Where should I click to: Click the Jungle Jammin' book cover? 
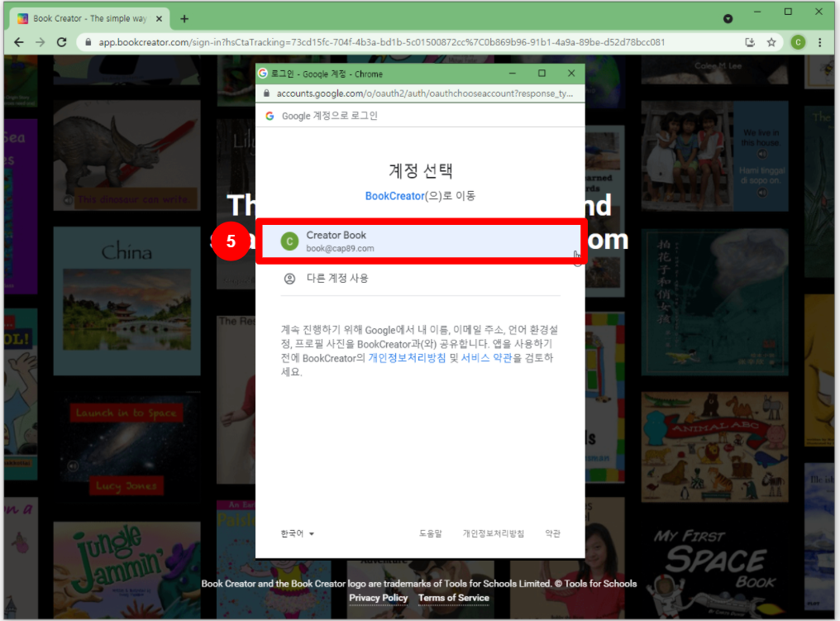click(127, 570)
